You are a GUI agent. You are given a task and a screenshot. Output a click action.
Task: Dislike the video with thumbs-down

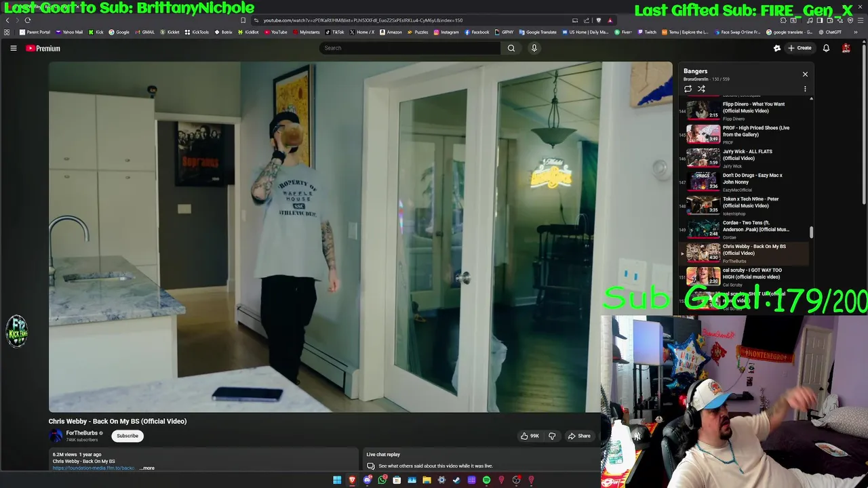pyautogui.click(x=552, y=436)
